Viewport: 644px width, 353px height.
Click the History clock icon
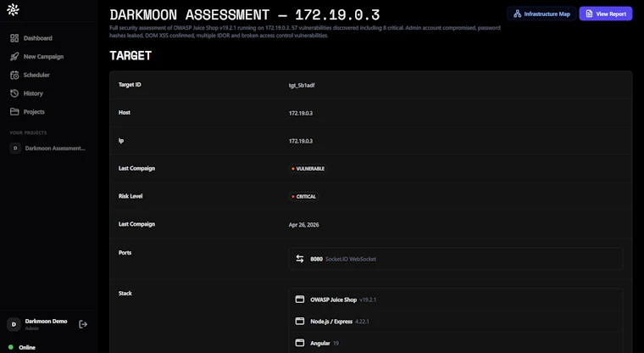tap(14, 93)
